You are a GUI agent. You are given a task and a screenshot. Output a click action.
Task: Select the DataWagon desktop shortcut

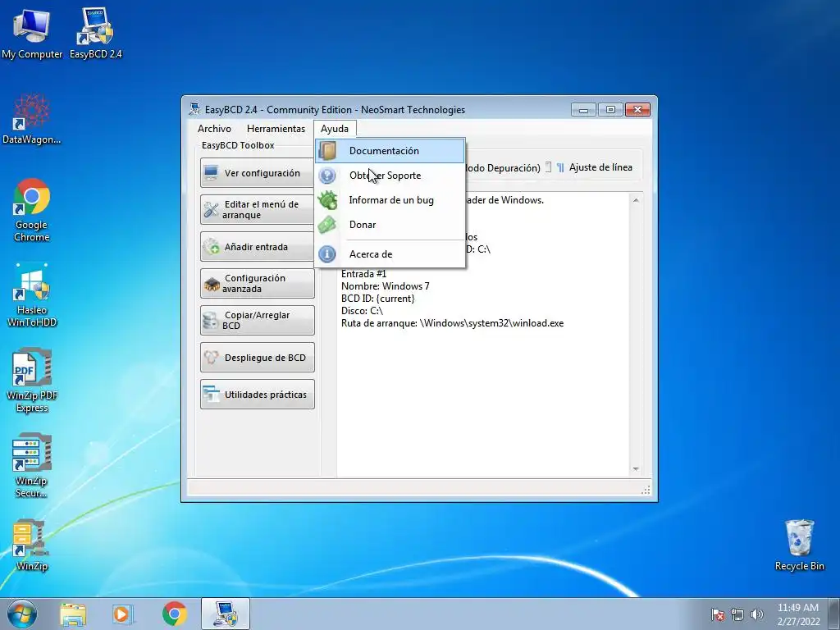click(x=32, y=119)
